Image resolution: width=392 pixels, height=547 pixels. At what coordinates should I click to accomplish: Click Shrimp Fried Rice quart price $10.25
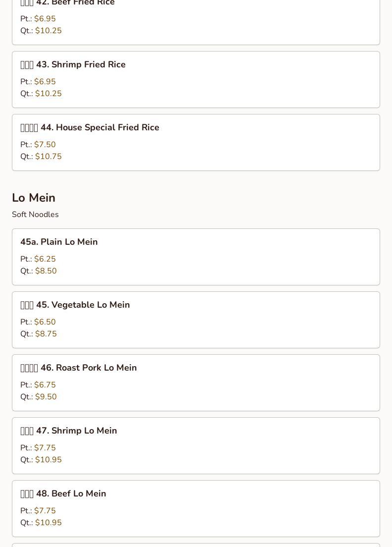coord(49,94)
